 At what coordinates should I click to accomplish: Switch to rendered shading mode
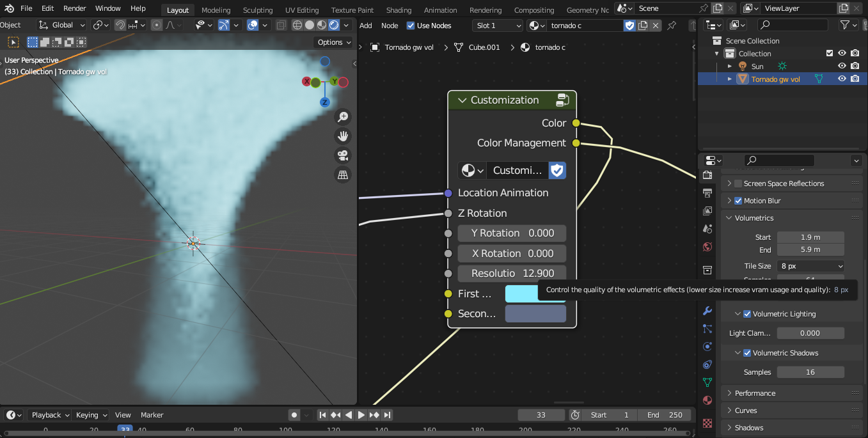pos(334,25)
